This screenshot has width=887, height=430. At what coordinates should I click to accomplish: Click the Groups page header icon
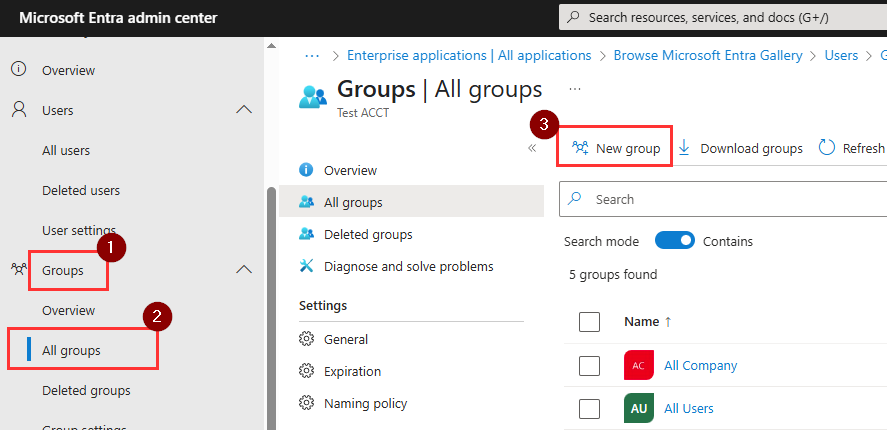click(x=313, y=97)
